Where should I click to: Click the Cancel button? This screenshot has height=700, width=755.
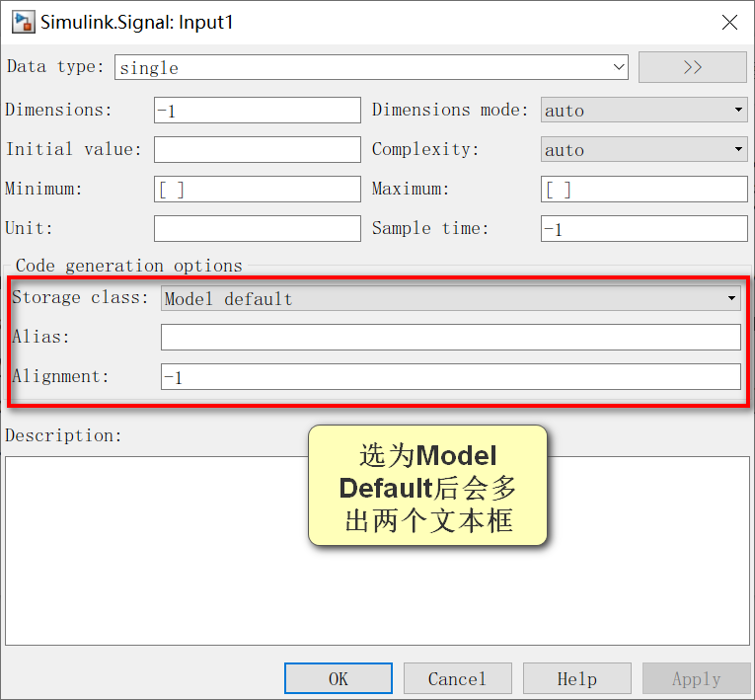pos(457,678)
